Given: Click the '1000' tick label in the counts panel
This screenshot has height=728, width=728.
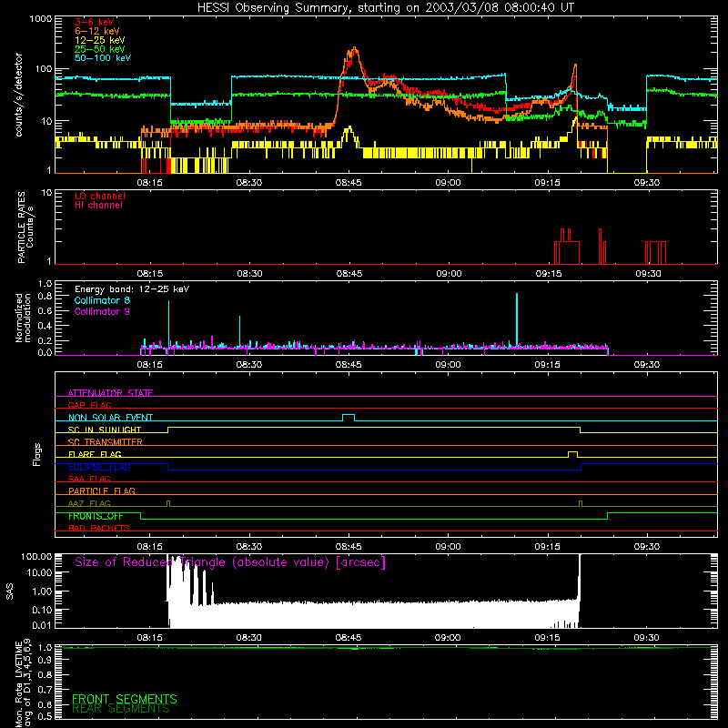Looking at the screenshot, I should (40, 19).
